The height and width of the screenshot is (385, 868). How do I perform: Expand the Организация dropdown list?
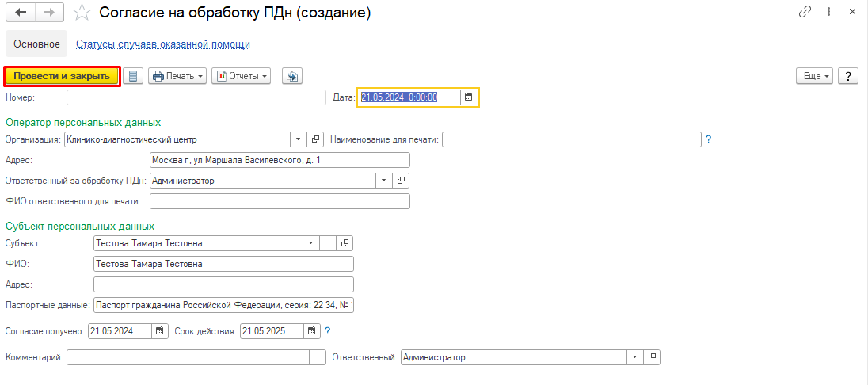pyautogui.click(x=299, y=139)
